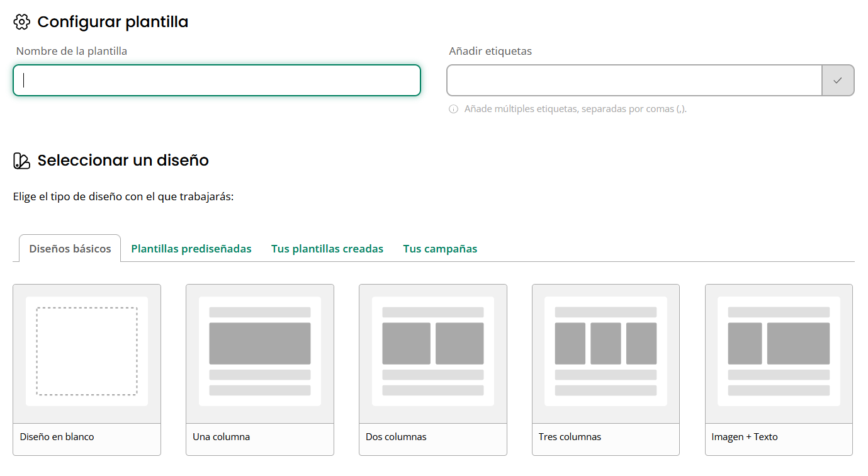The image size is (868, 476).
Task: Click the Una columna label
Action: point(222,437)
